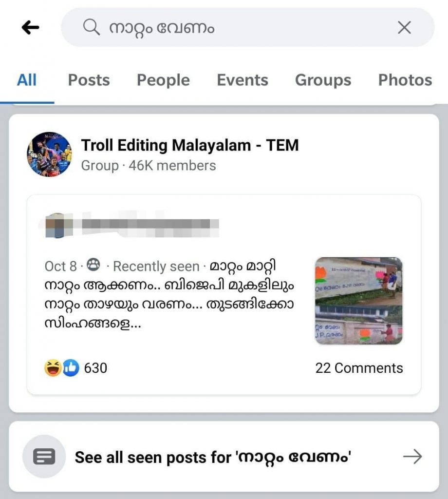Click the seen posts message icon
Viewport: 448px width, 499px height.
click(44, 457)
